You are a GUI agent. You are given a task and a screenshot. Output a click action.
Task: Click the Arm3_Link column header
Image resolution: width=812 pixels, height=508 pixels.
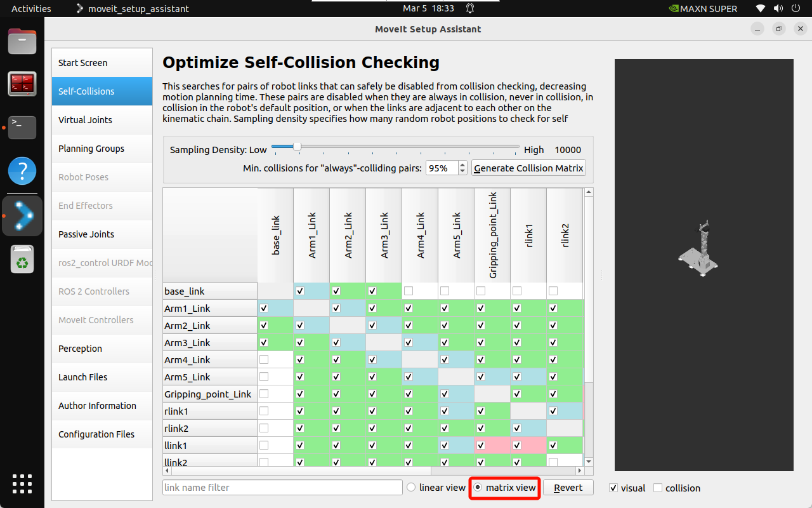(x=384, y=235)
